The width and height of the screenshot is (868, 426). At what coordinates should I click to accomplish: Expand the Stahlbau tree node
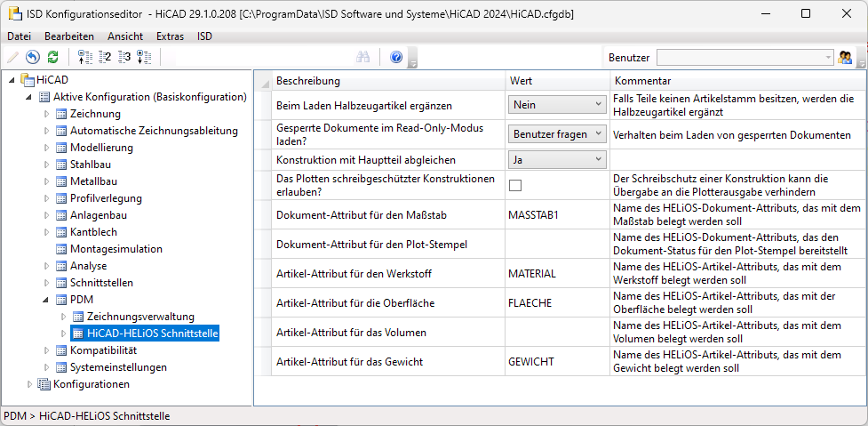tap(47, 165)
